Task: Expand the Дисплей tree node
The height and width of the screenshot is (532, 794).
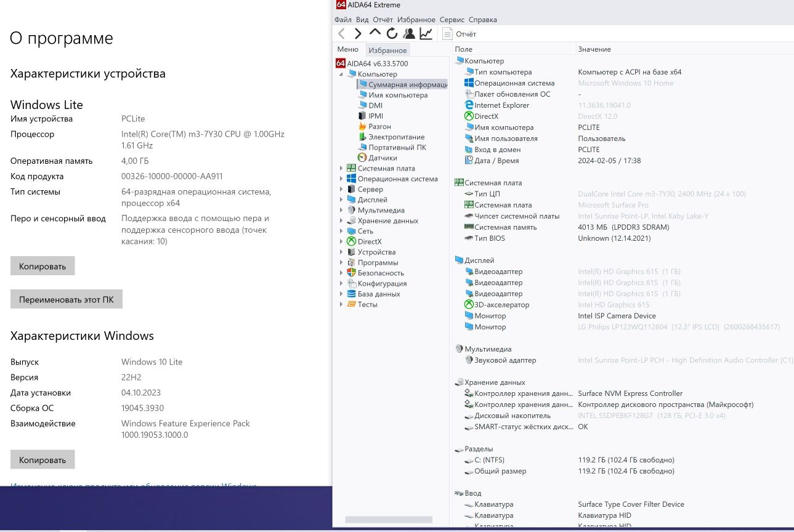Action: pos(341,199)
